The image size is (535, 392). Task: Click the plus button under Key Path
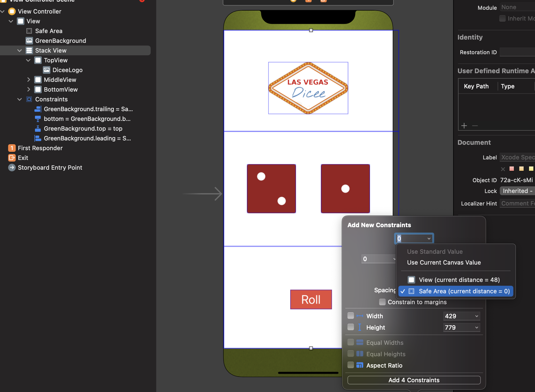point(464,126)
